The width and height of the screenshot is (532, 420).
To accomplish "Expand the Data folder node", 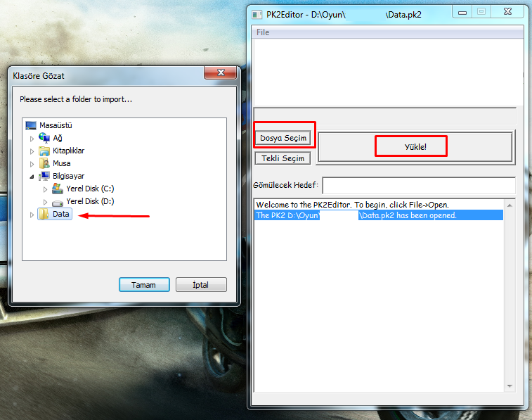I will tap(32, 215).
